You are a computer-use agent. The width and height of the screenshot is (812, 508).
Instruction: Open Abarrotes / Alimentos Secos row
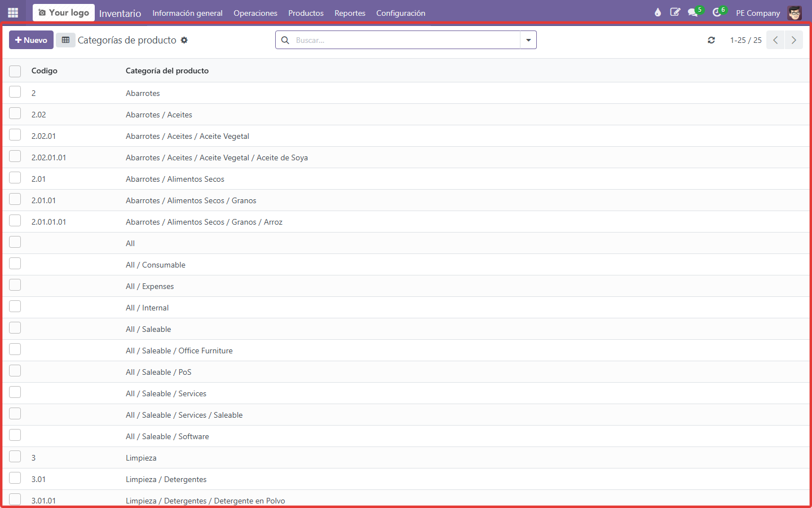click(175, 179)
